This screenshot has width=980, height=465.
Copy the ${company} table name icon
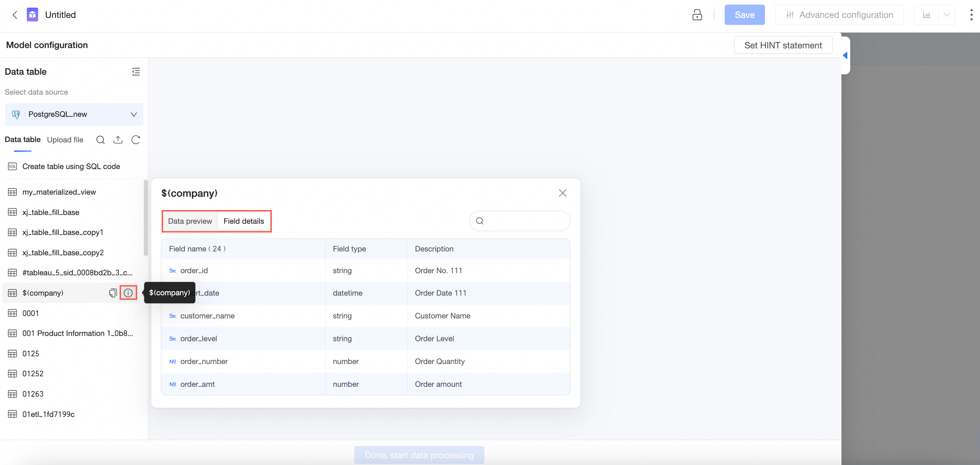coord(113,293)
